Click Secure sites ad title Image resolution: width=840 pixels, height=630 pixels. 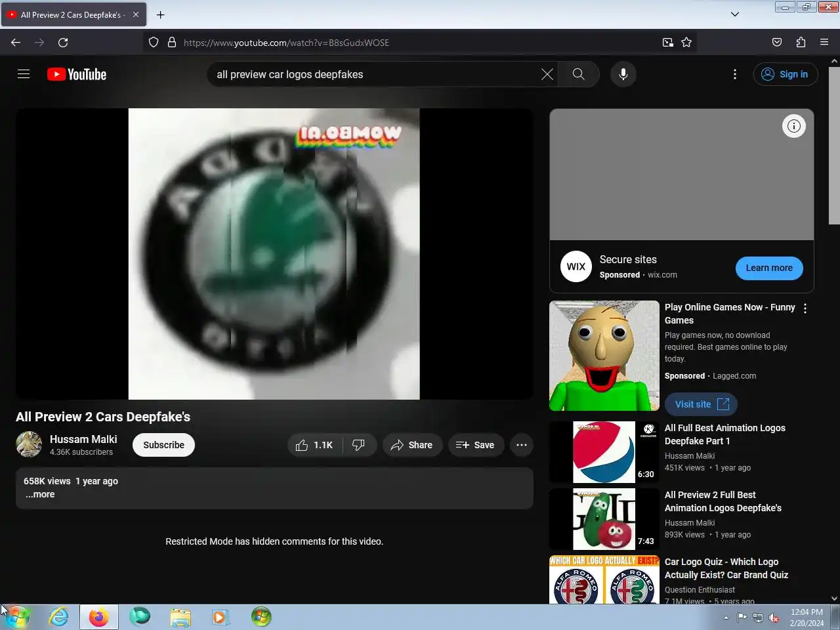coord(628,260)
